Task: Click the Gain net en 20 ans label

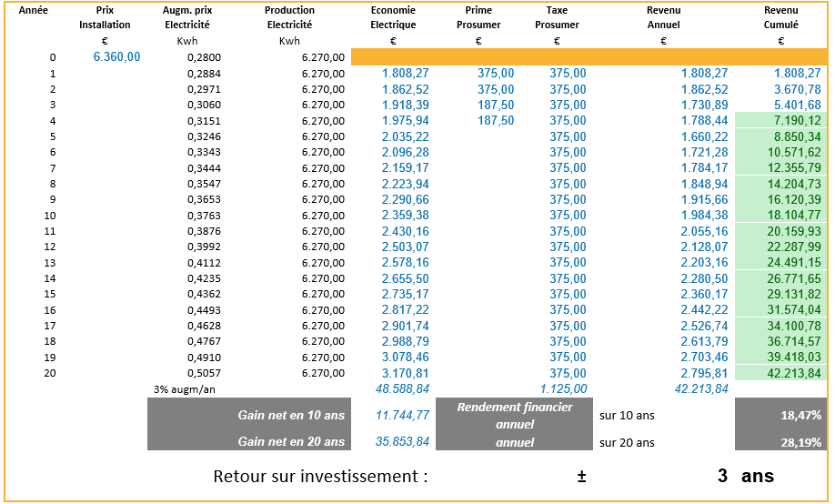Action: (x=291, y=441)
